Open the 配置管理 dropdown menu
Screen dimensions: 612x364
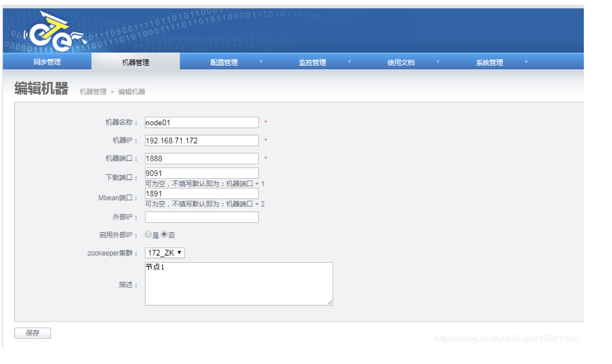tap(224, 61)
